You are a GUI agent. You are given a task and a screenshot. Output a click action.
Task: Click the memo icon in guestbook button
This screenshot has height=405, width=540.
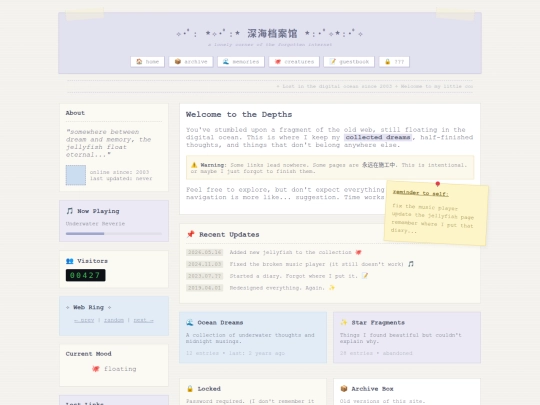tap(332, 62)
